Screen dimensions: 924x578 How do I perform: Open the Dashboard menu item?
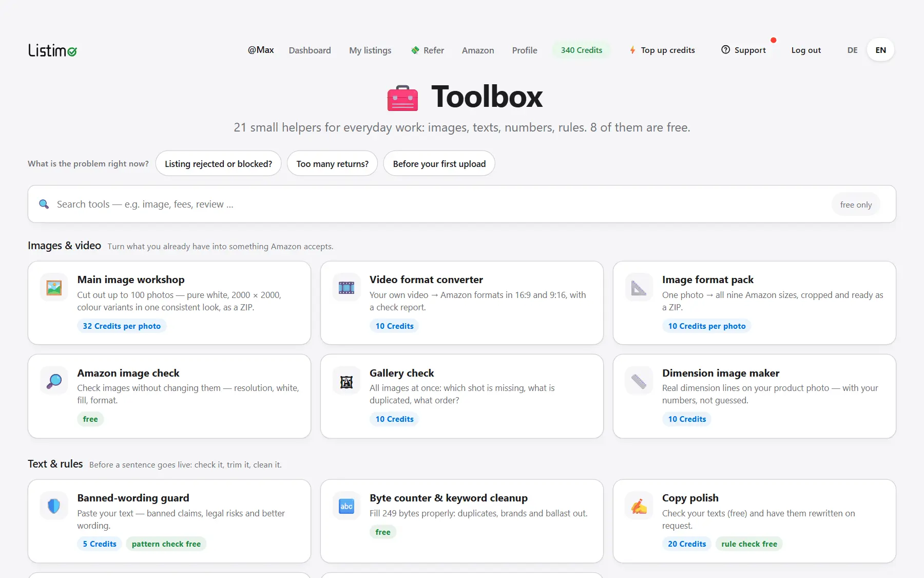[x=310, y=50]
